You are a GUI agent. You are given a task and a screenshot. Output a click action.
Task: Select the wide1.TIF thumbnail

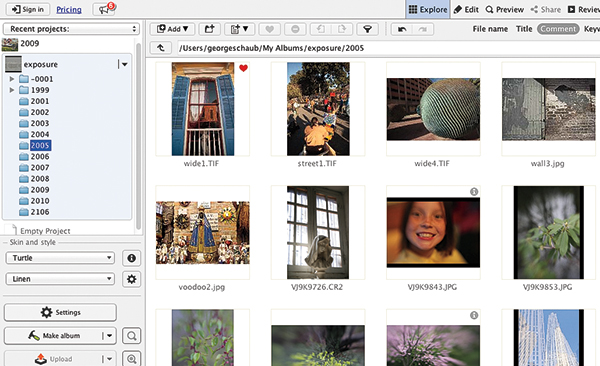coord(202,109)
